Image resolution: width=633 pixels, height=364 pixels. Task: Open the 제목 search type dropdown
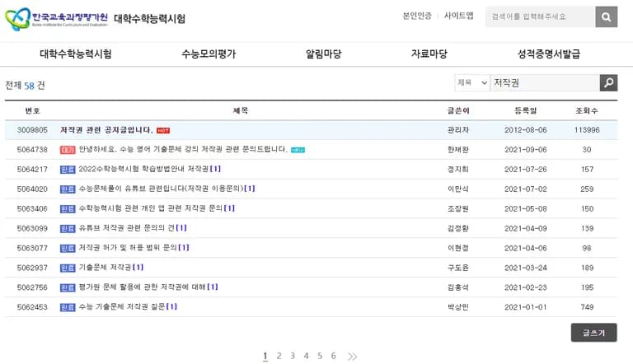coord(471,82)
